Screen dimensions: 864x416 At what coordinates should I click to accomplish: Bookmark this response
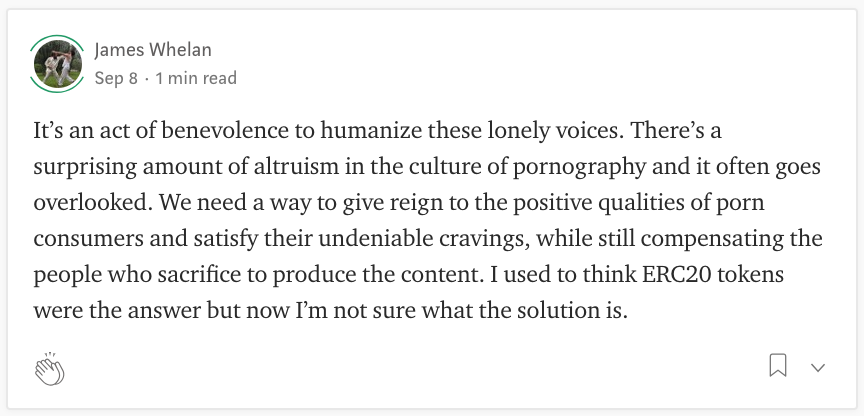[x=777, y=365]
